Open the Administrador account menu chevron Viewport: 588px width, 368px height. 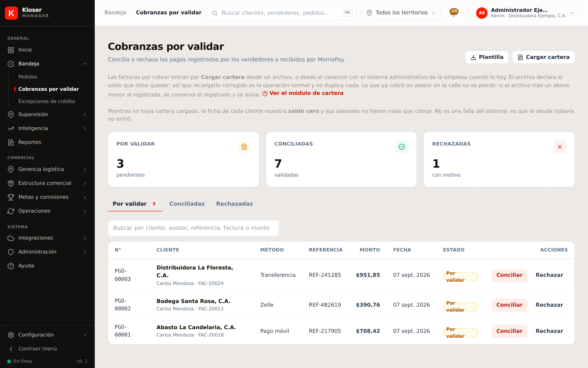[572, 13]
